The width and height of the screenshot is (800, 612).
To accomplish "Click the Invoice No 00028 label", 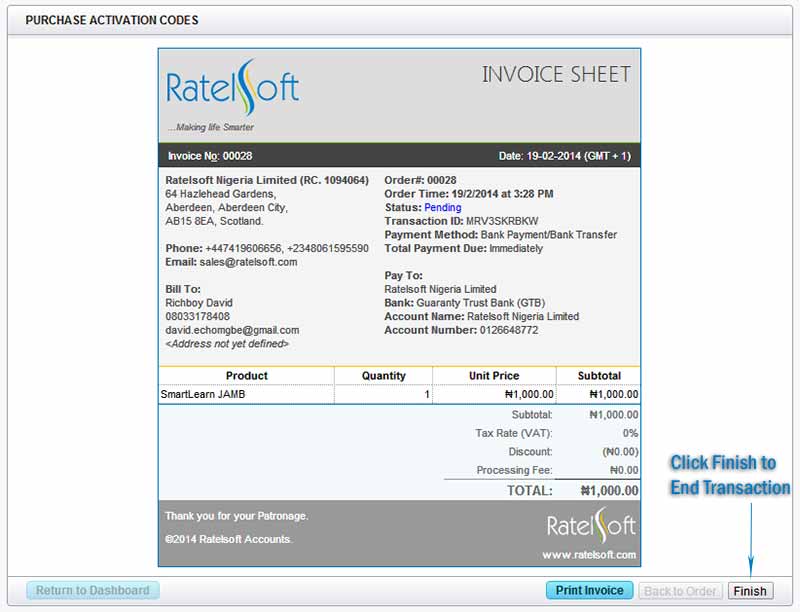I will [210, 156].
